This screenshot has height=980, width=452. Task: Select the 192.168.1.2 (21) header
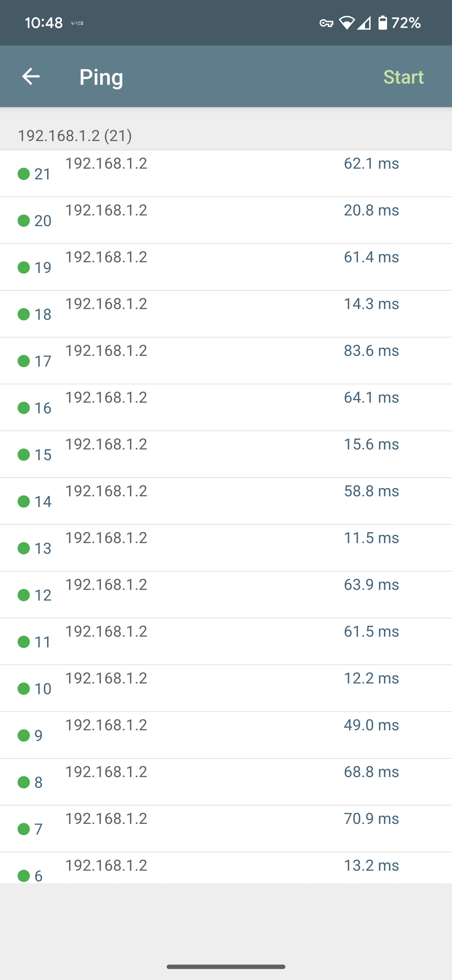tap(75, 135)
